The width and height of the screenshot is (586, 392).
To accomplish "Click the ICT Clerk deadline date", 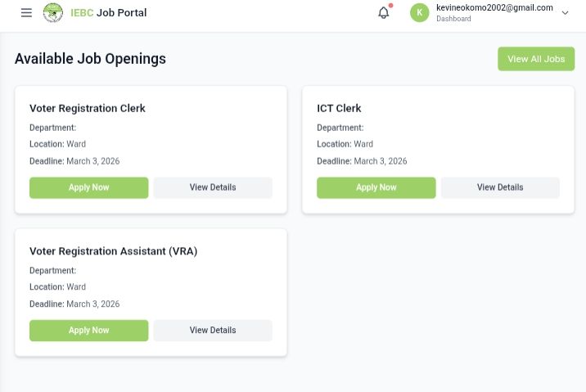I will click(380, 161).
